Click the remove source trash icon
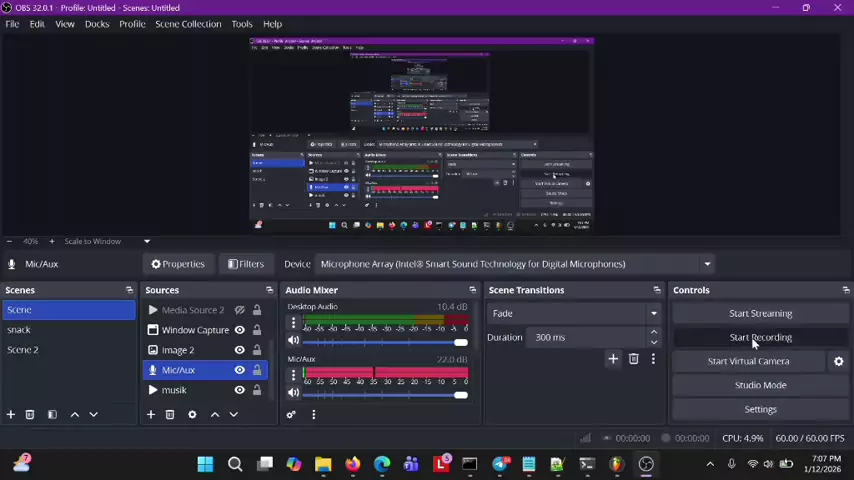 tap(170, 414)
